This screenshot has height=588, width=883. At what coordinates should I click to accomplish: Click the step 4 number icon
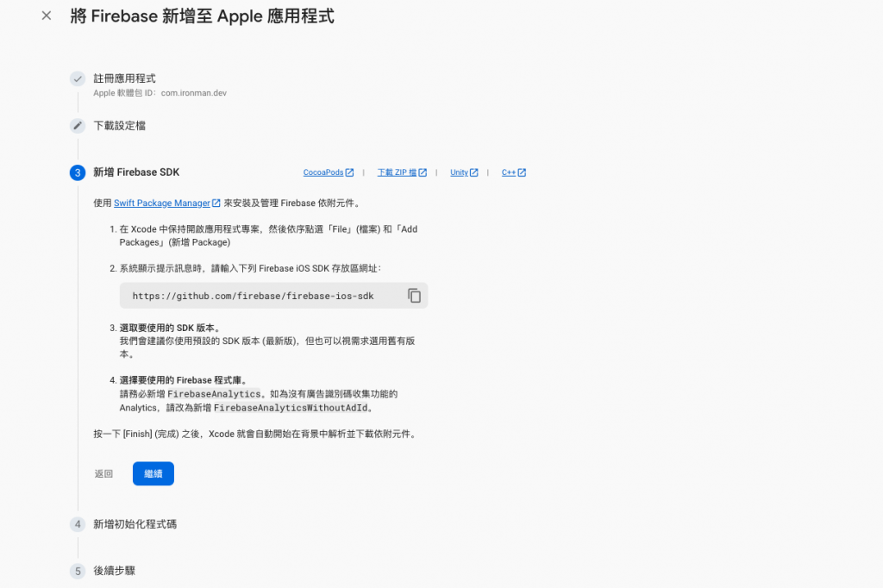tap(78, 524)
